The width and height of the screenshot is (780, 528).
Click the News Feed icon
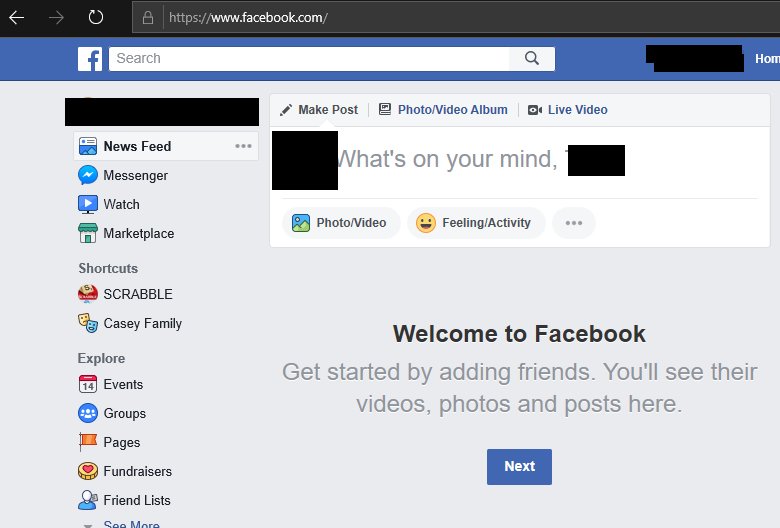[x=88, y=146]
